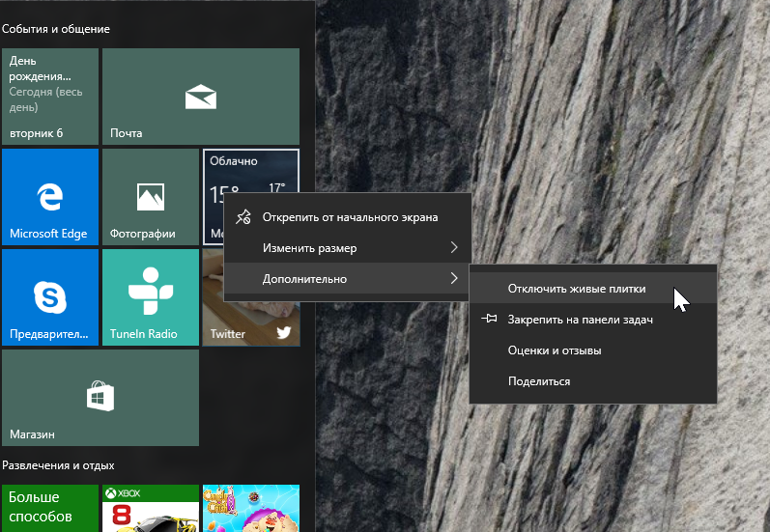
Task: Open the Фотографии photos tile
Action: [x=150, y=197]
